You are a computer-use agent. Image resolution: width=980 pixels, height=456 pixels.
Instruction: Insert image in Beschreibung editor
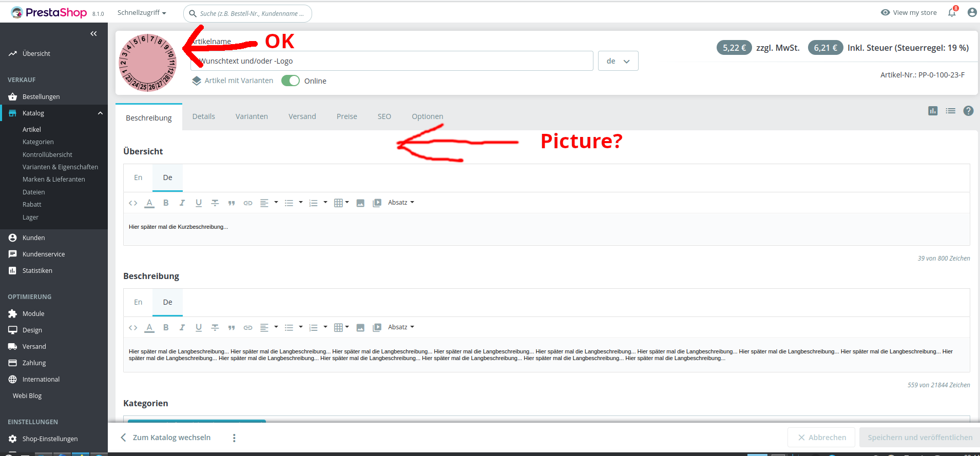coord(360,328)
